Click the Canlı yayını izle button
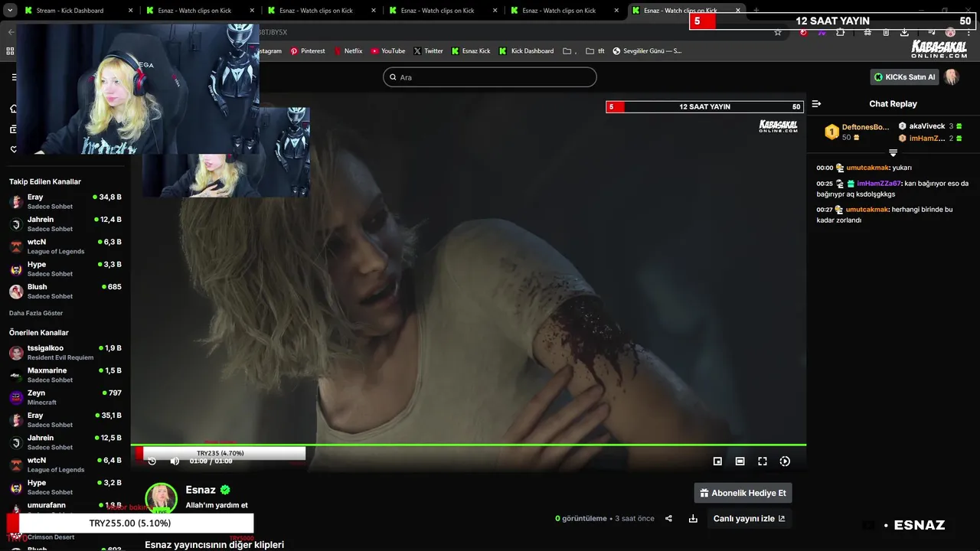This screenshot has height=551, width=980. pyautogui.click(x=749, y=518)
